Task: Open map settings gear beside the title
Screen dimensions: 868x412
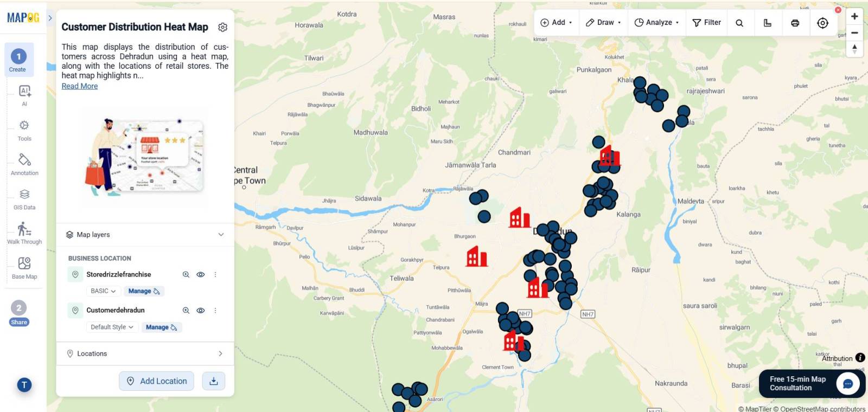Action: tap(222, 27)
